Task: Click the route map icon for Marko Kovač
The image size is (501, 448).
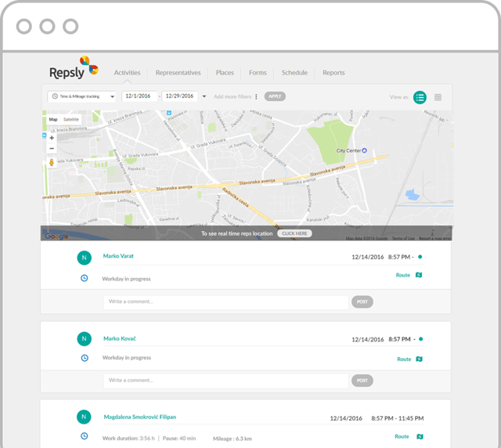Action: click(420, 359)
